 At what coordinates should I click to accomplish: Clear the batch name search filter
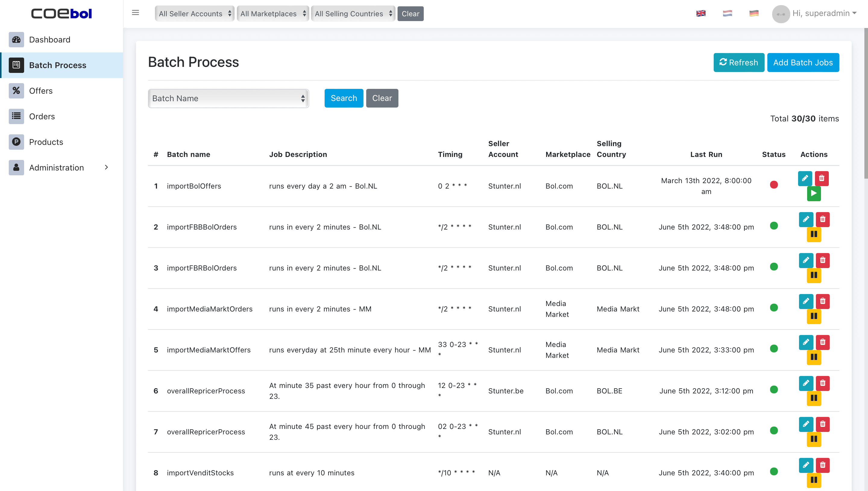[382, 98]
